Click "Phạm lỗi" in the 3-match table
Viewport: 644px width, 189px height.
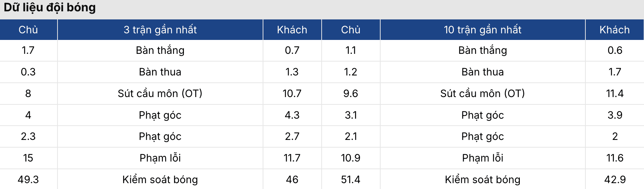[160, 158]
